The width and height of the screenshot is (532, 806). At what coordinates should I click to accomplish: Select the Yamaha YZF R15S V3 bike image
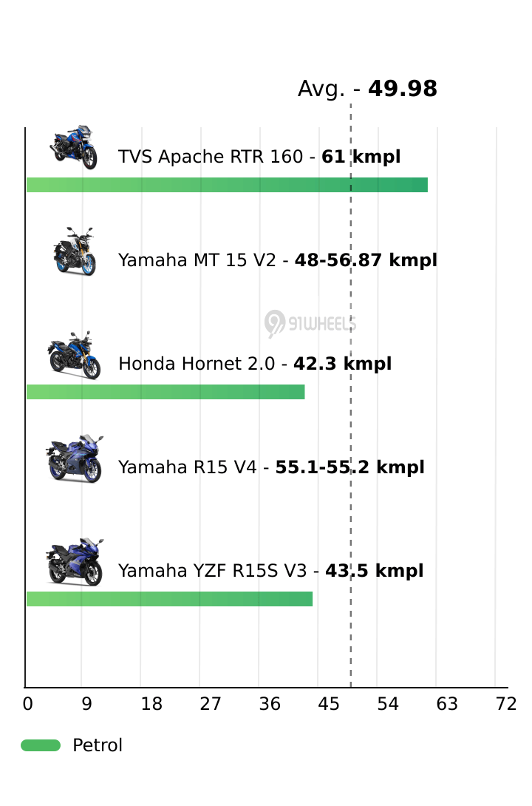pyautogui.click(x=74, y=563)
